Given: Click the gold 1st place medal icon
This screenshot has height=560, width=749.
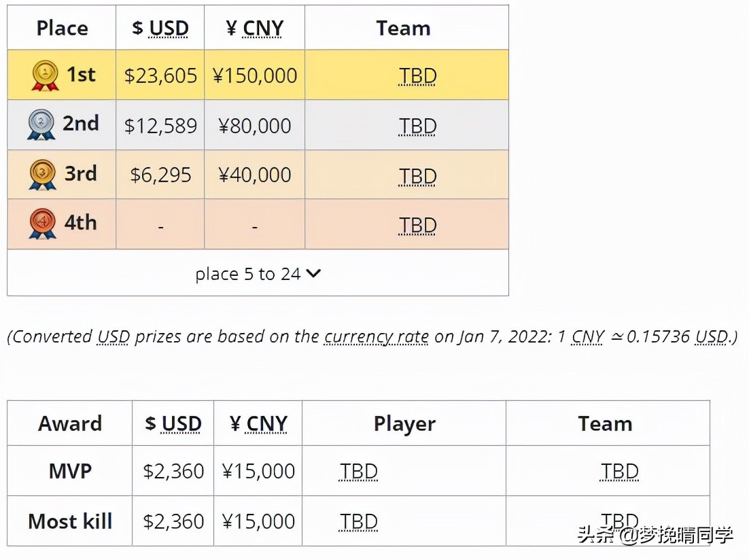Looking at the screenshot, I should tap(45, 75).
